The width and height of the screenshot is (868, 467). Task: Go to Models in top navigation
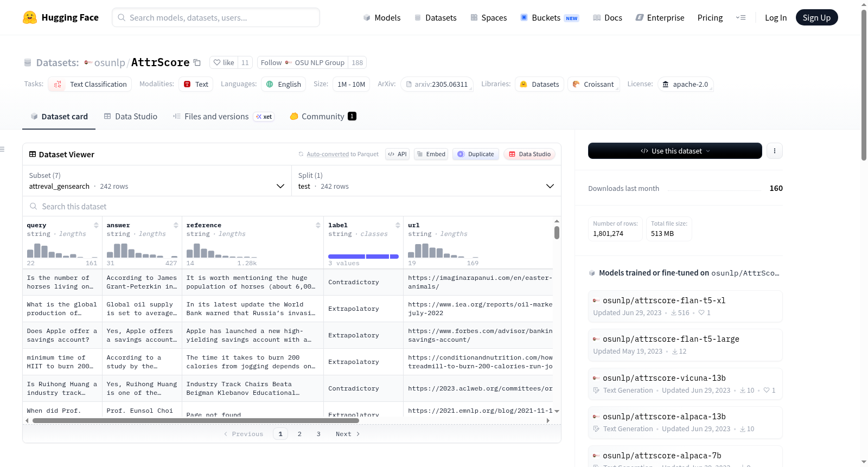[x=382, y=17]
